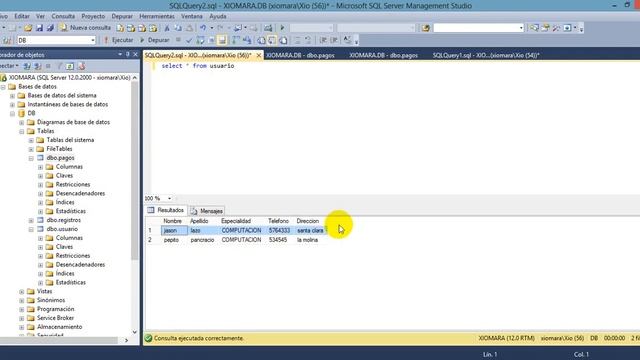Click the Object Explorer scroll right arrow
The height and width of the screenshot is (360, 640).
[x=126, y=340]
